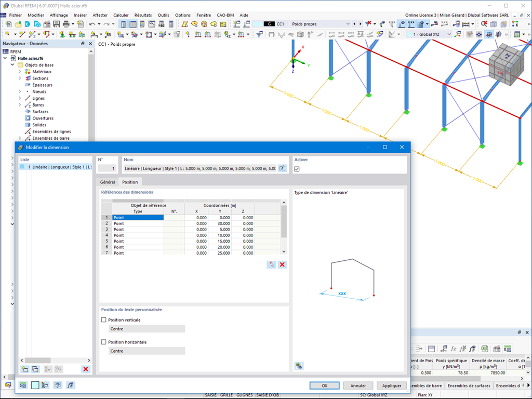Click the copy dimension icon under the list

[35, 369]
